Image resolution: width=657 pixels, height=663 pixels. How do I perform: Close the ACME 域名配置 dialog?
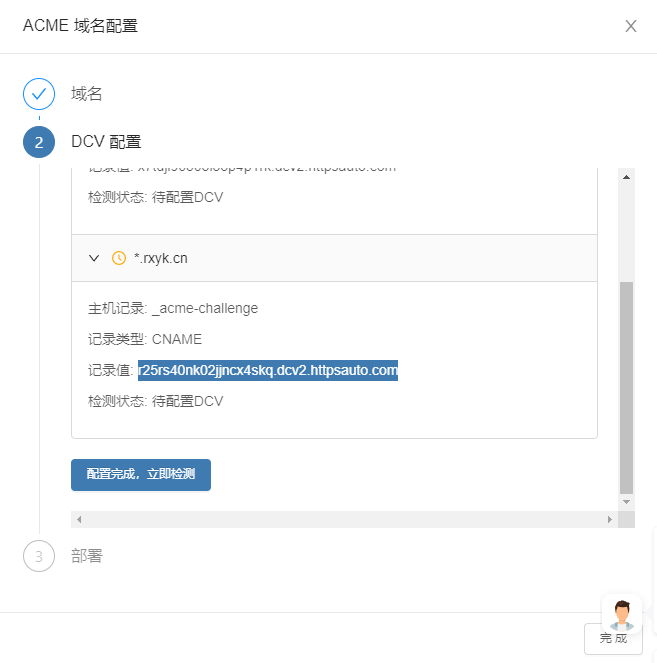tap(631, 26)
